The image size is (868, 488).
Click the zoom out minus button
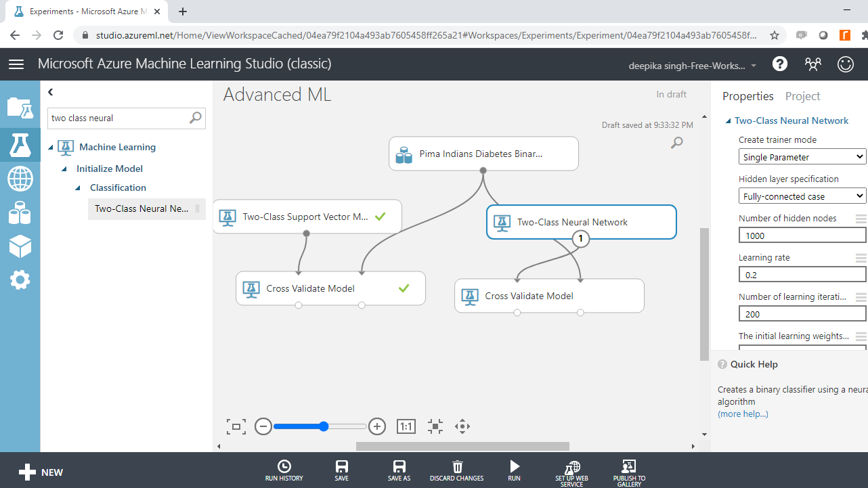coord(263,426)
